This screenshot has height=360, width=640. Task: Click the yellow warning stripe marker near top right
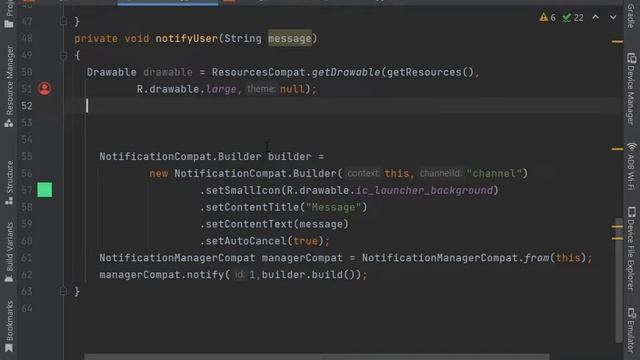(617, 41)
